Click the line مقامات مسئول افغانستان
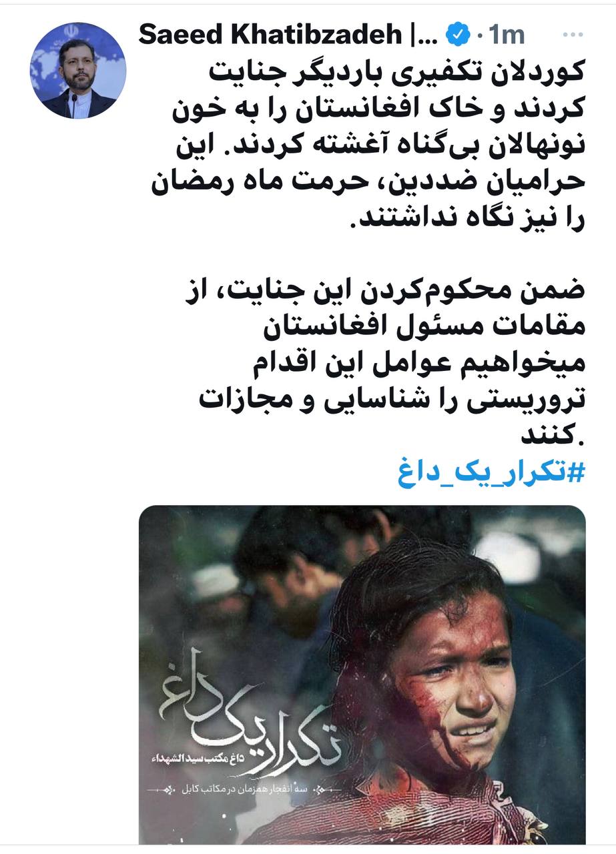 pos(422,330)
